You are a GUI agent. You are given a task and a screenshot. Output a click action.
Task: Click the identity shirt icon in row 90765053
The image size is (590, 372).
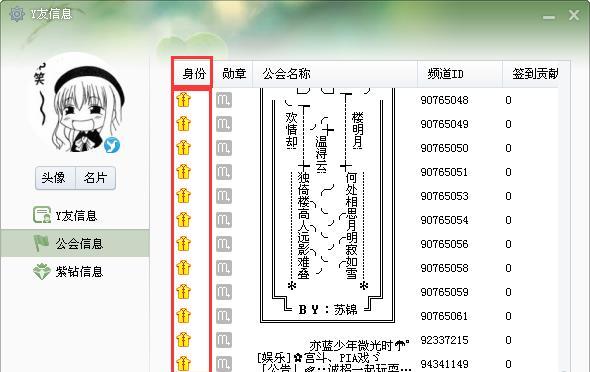click(183, 196)
